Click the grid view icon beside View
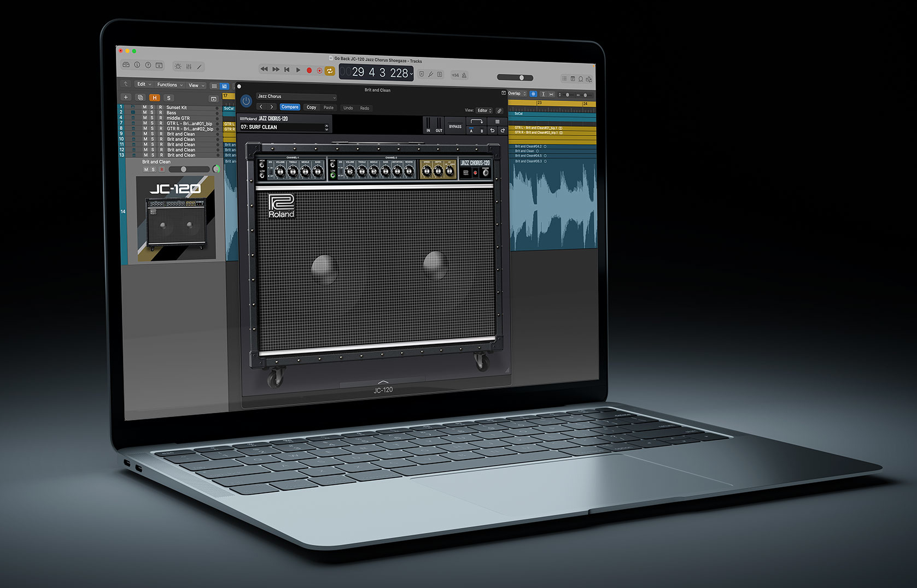Screen dimensions: 917x588 [x=214, y=86]
